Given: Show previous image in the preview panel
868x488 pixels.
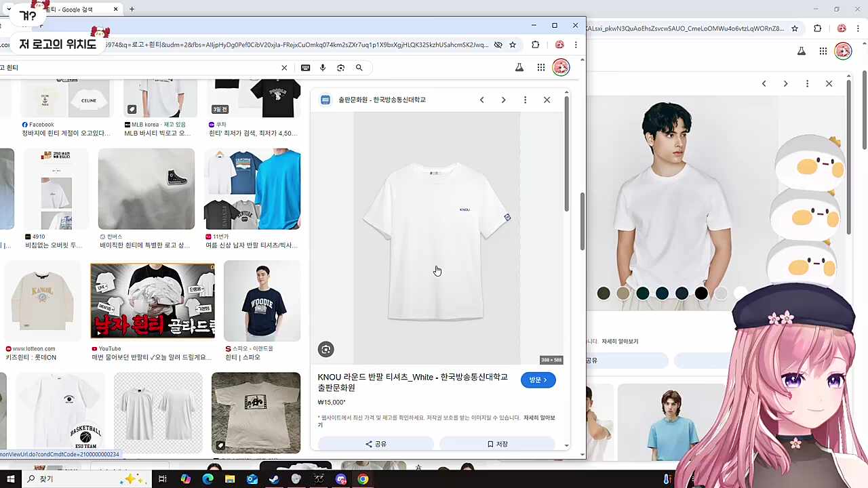Looking at the screenshot, I should point(482,100).
